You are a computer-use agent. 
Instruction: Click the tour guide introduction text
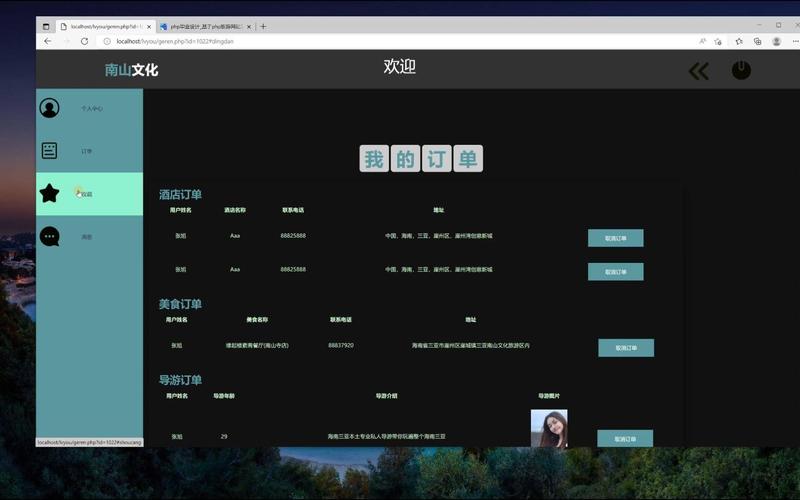coord(386,437)
